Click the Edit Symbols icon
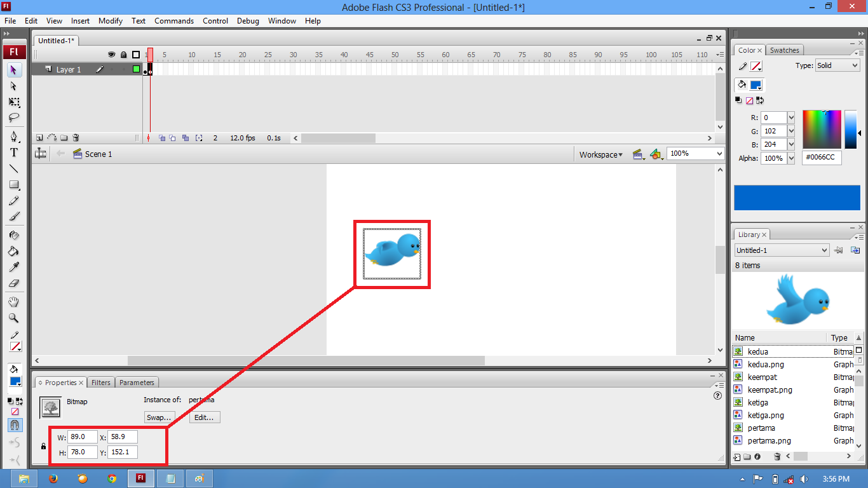The width and height of the screenshot is (868, 488). [x=656, y=154]
